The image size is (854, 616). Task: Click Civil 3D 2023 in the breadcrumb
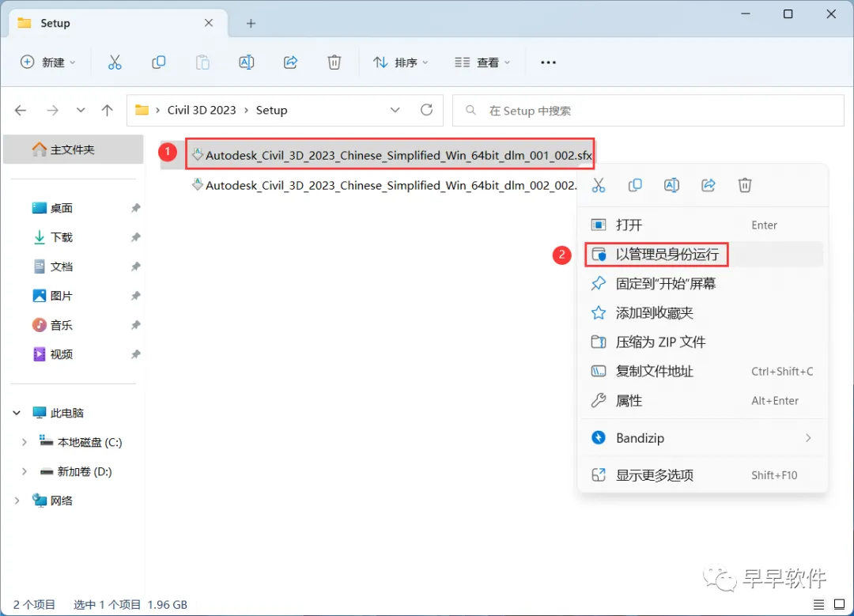point(202,111)
